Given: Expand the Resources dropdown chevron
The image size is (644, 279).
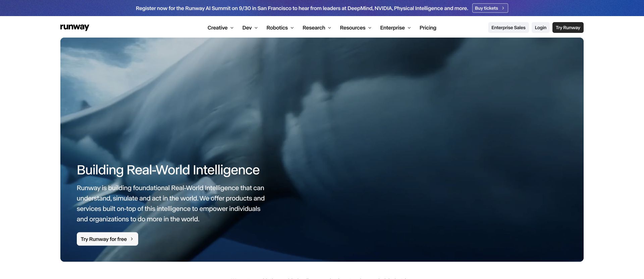Looking at the screenshot, I should [370, 28].
